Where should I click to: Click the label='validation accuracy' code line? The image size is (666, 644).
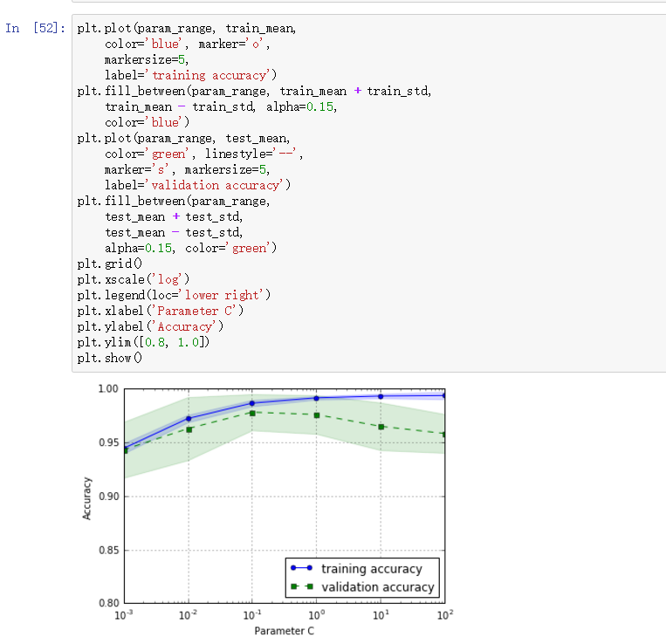pos(197,186)
